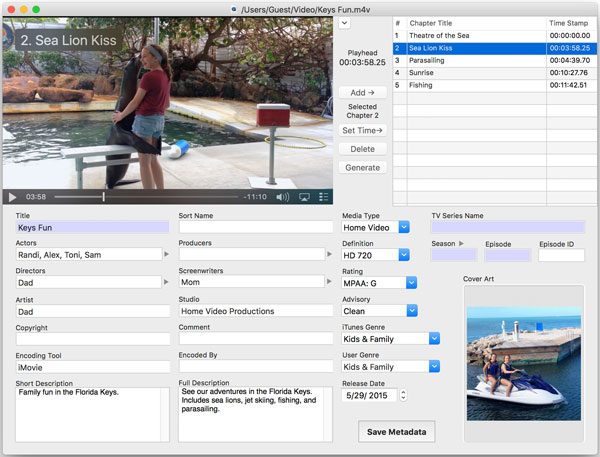The image size is (600, 457).
Task: Open the chapters list icon in player
Action: (x=321, y=197)
